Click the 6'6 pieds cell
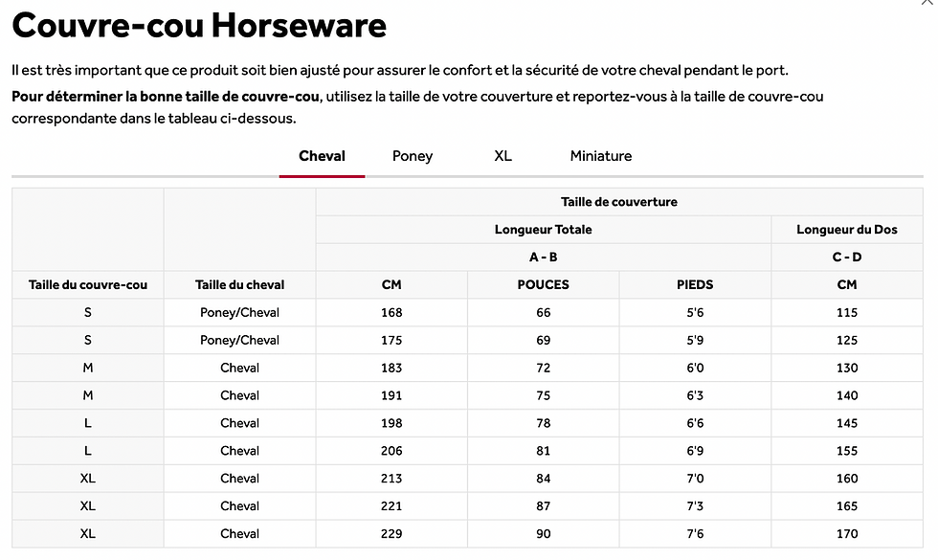 point(695,423)
